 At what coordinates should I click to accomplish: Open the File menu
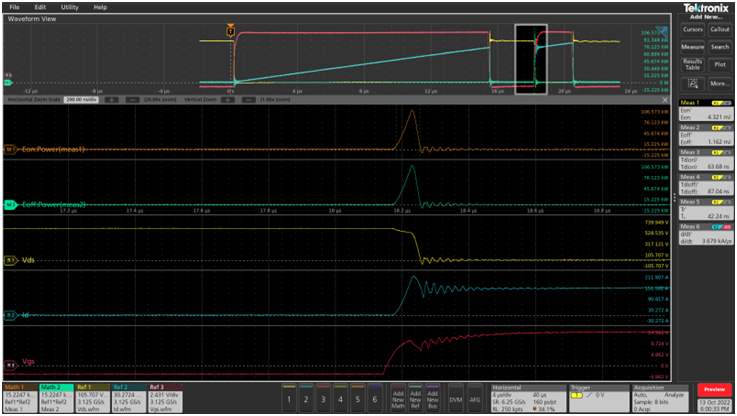pyautogui.click(x=14, y=7)
